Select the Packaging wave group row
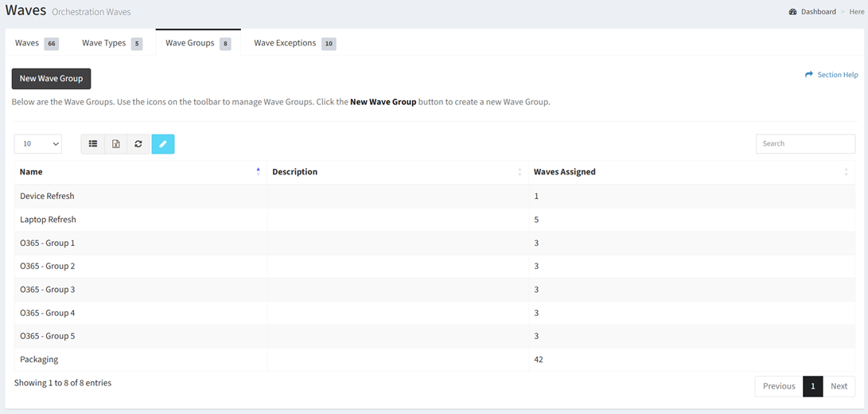868x414 pixels. pyautogui.click(x=39, y=360)
